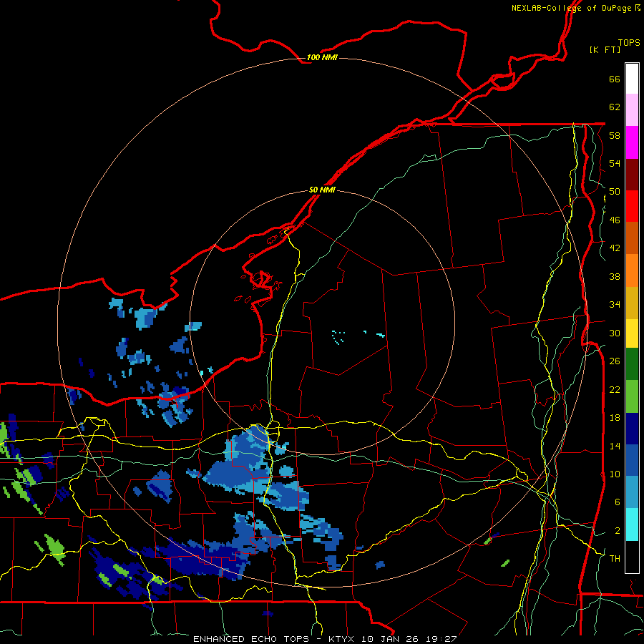Click the 38 value on the legend
This screenshot has height=644, width=644.
pyautogui.click(x=615, y=276)
